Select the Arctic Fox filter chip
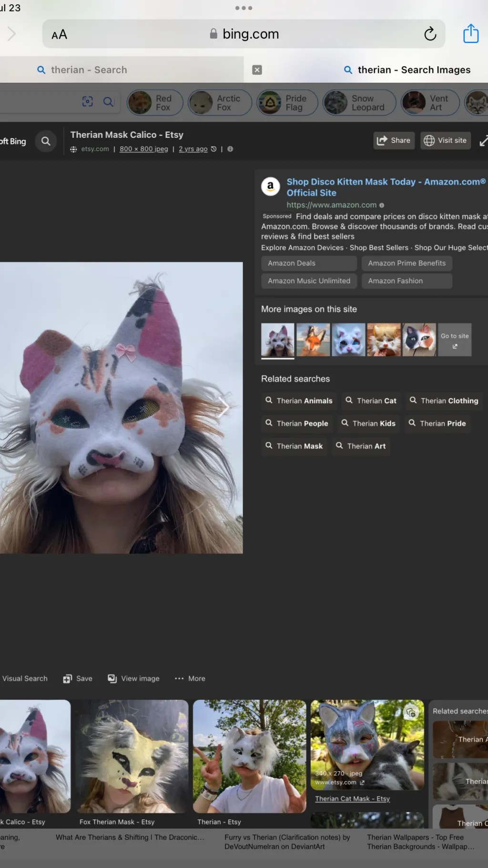Viewport: 488px width, 868px height. [220, 103]
